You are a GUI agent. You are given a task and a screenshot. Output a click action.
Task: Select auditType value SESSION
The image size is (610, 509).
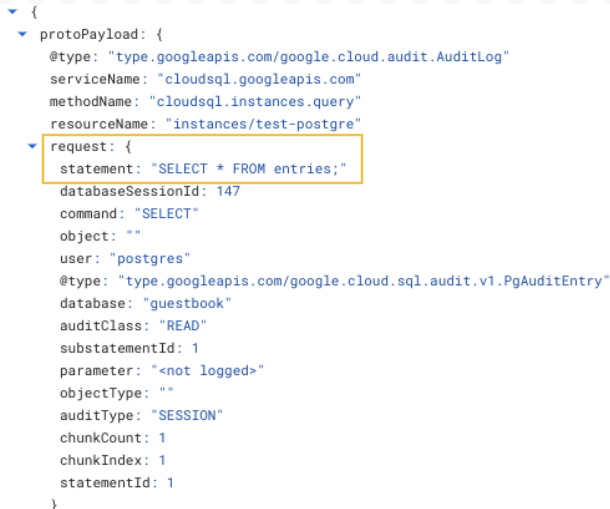pyautogui.click(x=187, y=416)
